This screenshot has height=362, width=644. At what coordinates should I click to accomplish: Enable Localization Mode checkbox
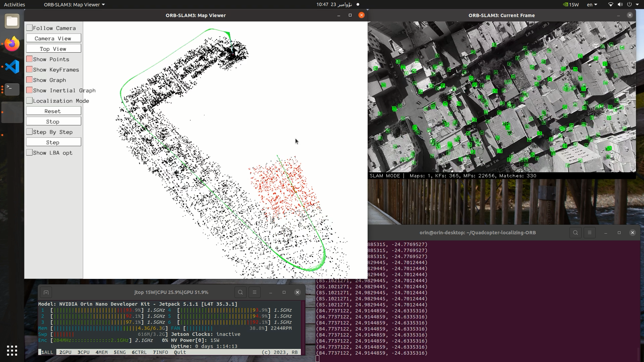30,101
